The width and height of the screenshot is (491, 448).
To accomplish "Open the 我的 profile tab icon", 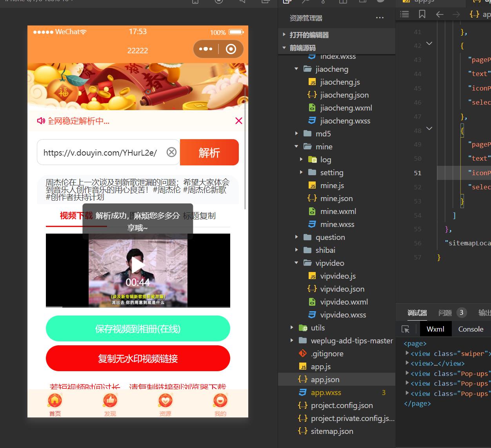I will (220, 401).
